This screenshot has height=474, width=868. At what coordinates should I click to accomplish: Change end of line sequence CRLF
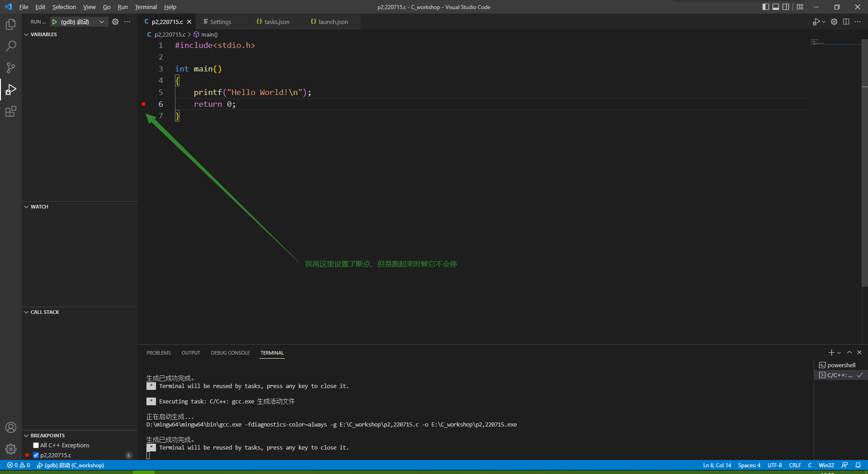point(795,465)
